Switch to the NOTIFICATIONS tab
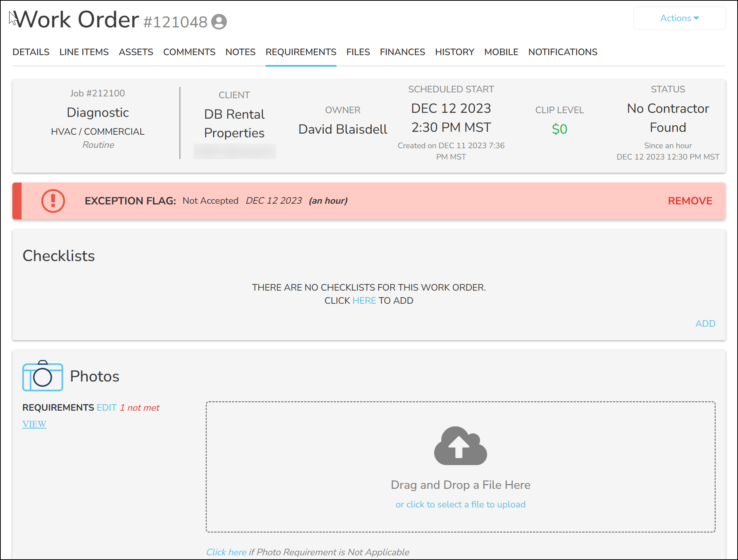 [x=562, y=52]
